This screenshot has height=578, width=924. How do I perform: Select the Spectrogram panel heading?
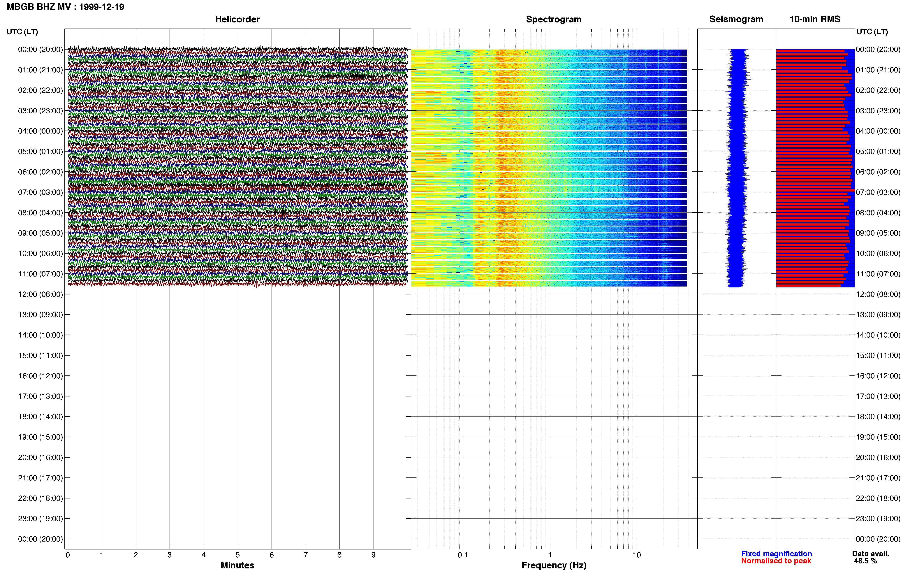554,19
